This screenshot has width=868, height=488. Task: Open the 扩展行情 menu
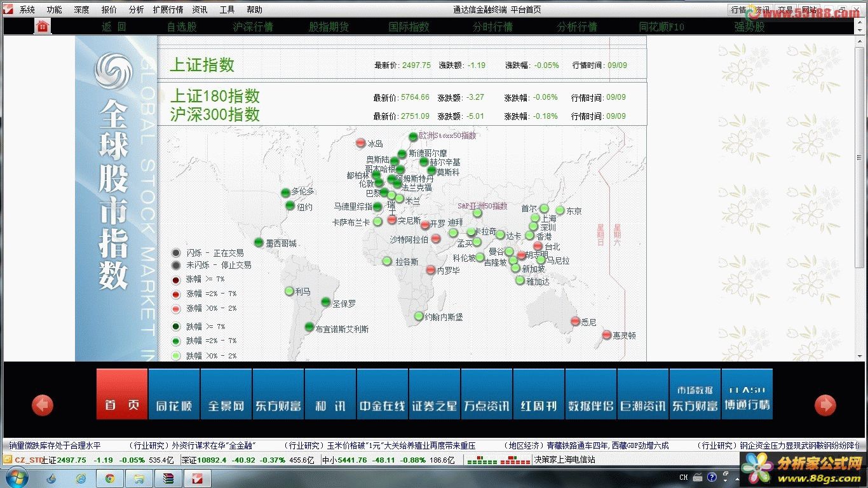click(x=168, y=10)
